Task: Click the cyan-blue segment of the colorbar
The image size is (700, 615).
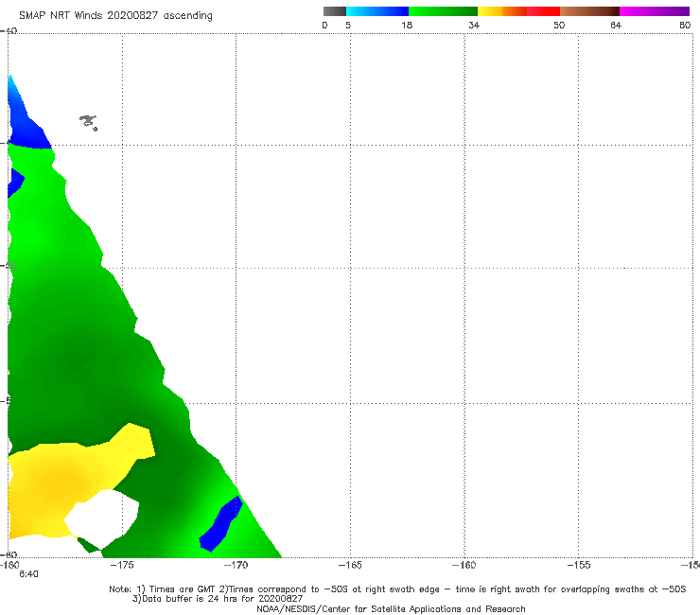Action: (x=377, y=11)
